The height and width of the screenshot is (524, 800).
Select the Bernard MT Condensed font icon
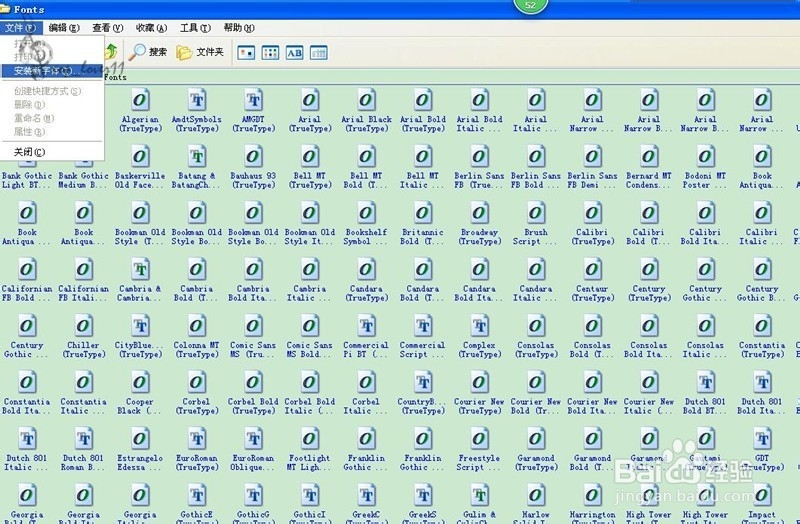(x=649, y=156)
